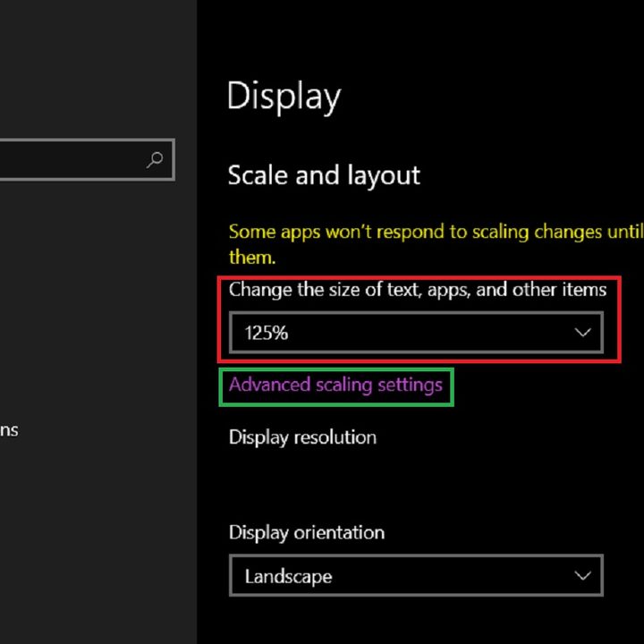The height and width of the screenshot is (644, 644).
Task: Open the Landscape orientation dropdown
Action: pos(416,575)
